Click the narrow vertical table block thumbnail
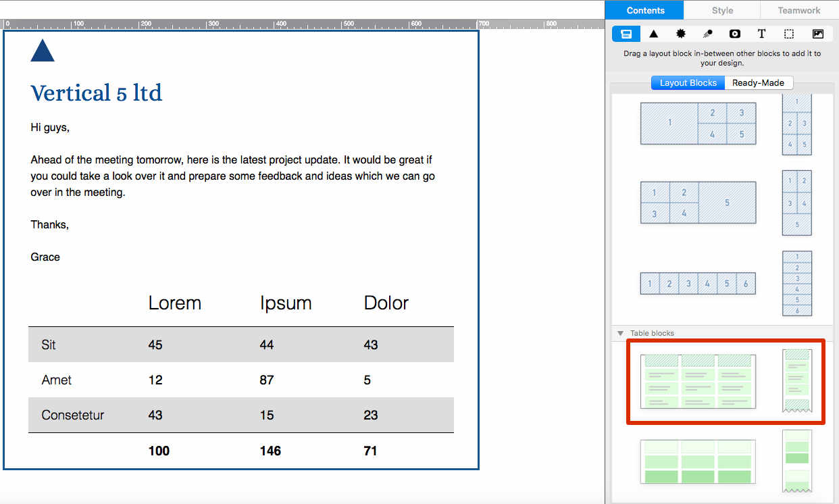Screen dimensions: 839x504 tap(797, 381)
